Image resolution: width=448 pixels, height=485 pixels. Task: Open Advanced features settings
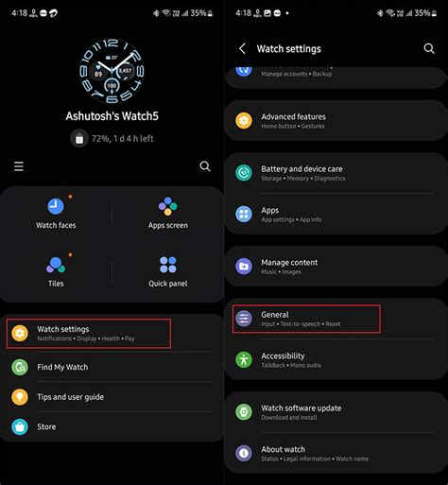pyautogui.click(x=336, y=121)
